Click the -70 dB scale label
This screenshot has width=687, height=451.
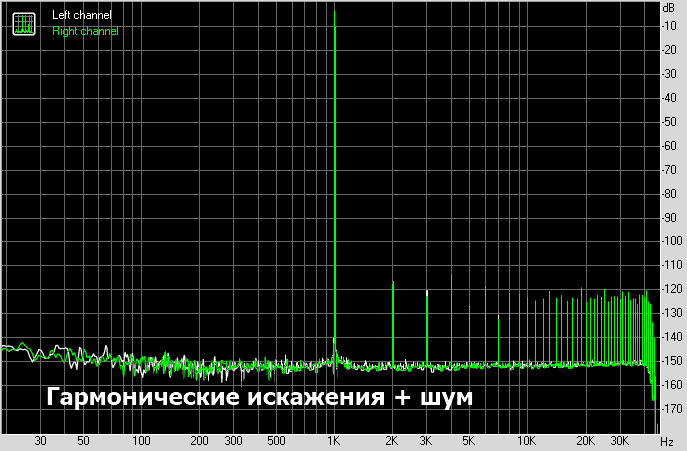[x=669, y=170]
